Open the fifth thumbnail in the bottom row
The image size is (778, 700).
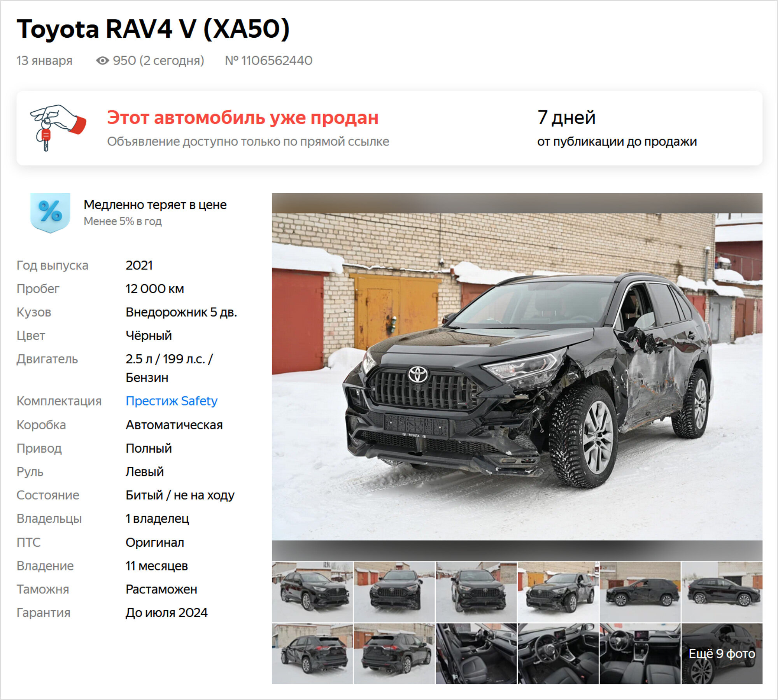point(640,653)
